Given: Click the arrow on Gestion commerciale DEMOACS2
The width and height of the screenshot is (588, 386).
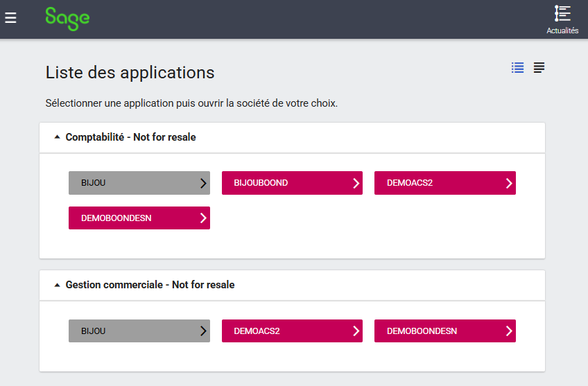Looking at the screenshot, I should pyautogui.click(x=356, y=331).
